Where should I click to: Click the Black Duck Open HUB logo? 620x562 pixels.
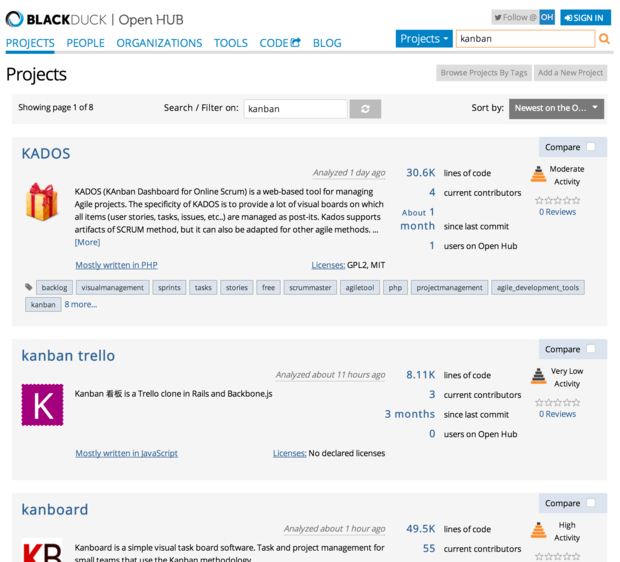tap(95, 19)
